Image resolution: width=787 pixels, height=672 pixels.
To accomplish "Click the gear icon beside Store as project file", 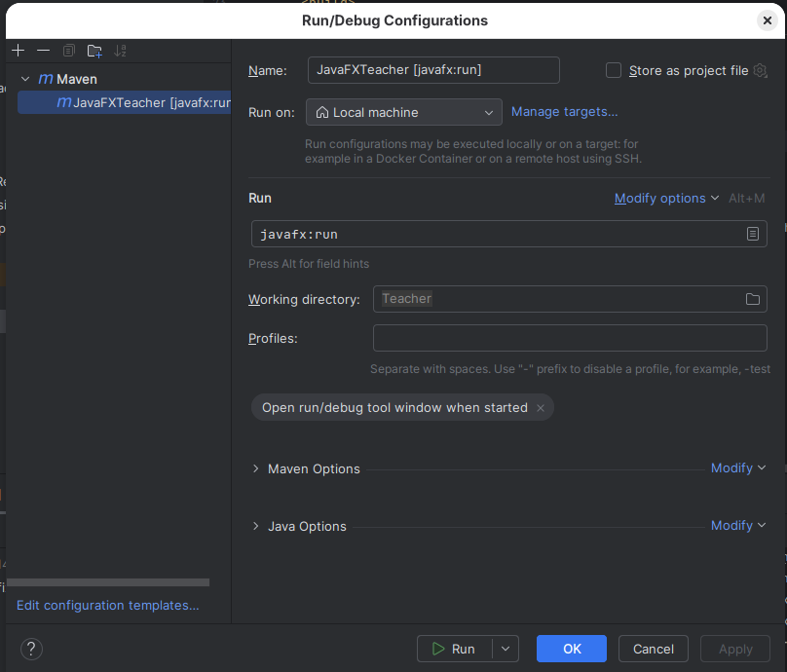I will click(x=761, y=70).
